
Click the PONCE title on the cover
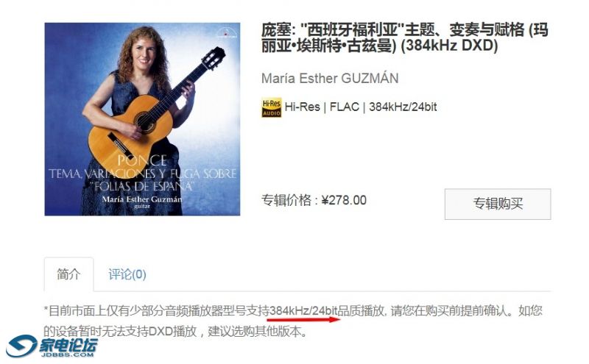click(142, 160)
